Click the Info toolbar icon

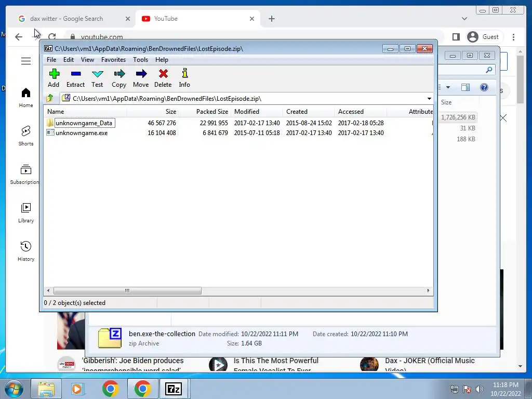click(x=184, y=78)
